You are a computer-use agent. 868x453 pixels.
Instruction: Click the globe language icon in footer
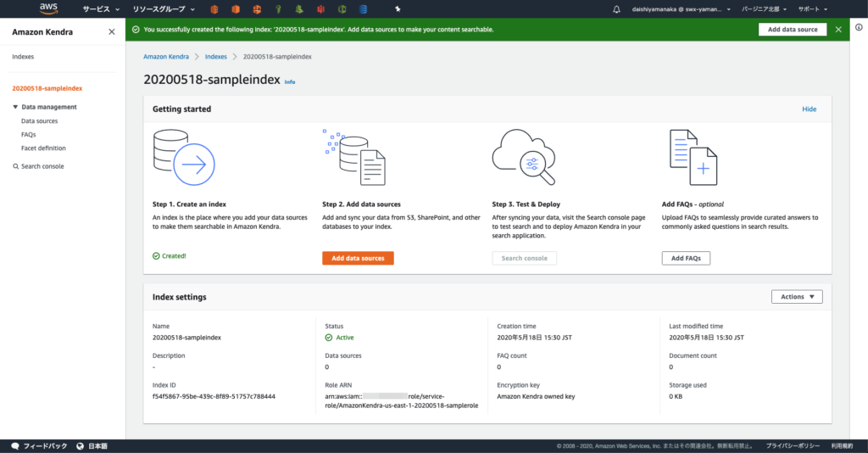point(80,445)
